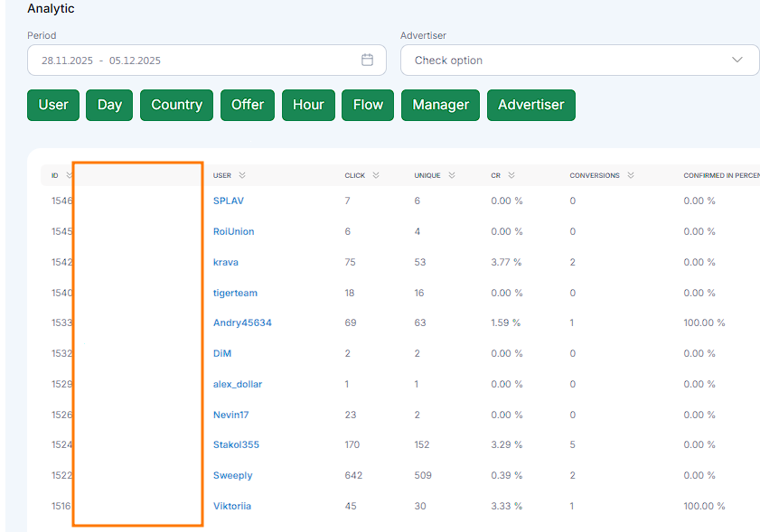Image resolution: width=760 pixels, height=532 pixels.
Task: Open the Check option Advertiser combo box
Action: 579,61
